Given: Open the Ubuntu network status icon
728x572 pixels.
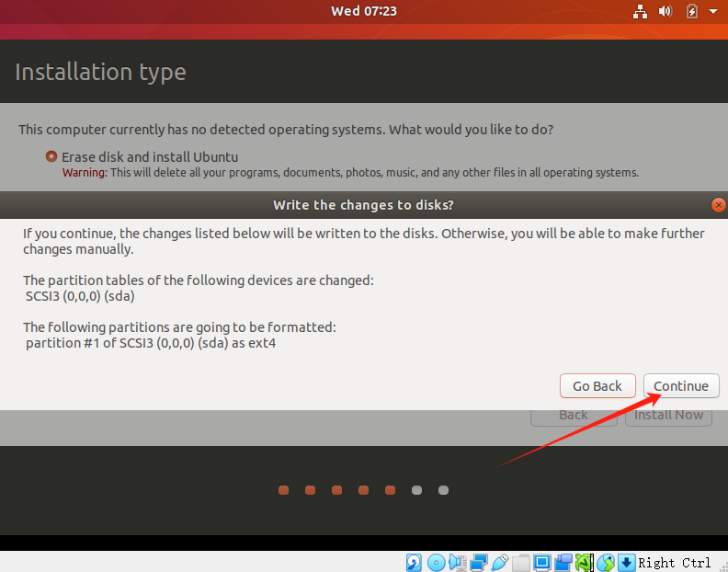Looking at the screenshot, I should pyautogui.click(x=641, y=11).
